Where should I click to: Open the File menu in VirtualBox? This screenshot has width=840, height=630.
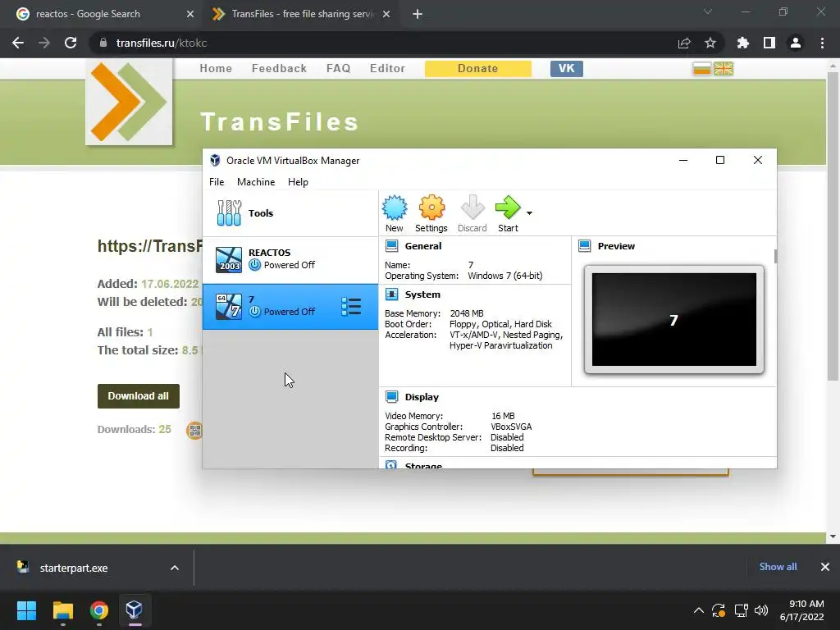coord(217,182)
